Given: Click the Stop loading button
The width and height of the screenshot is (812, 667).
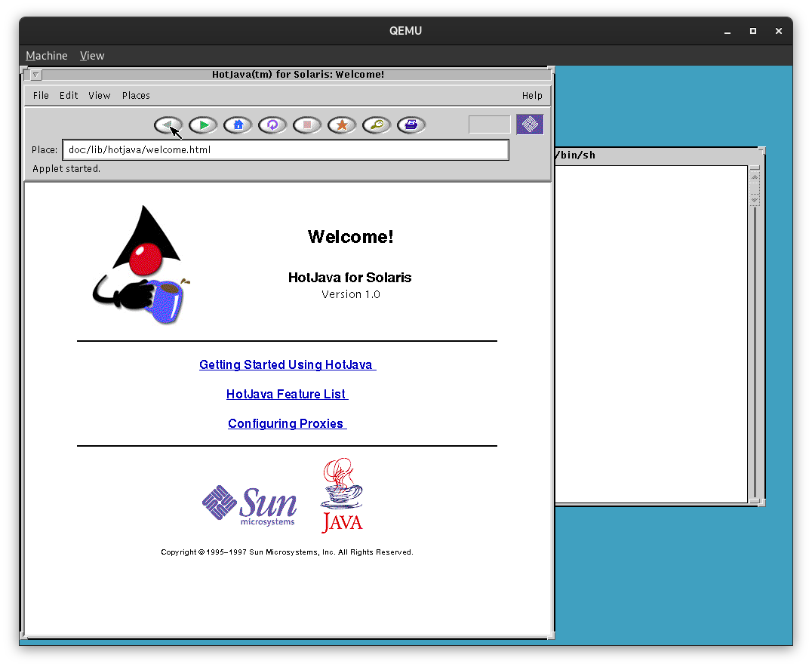Looking at the screenshot, I should [307, 124].
